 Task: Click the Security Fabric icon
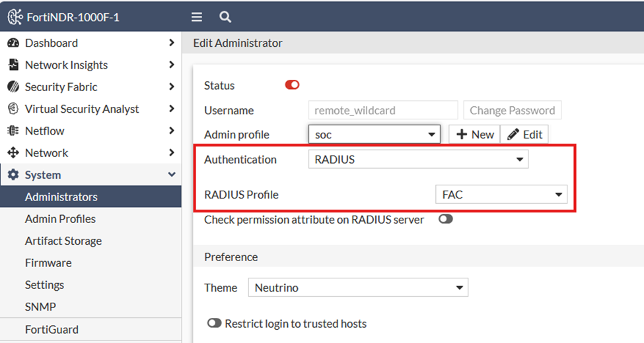(x=13, y=86)
